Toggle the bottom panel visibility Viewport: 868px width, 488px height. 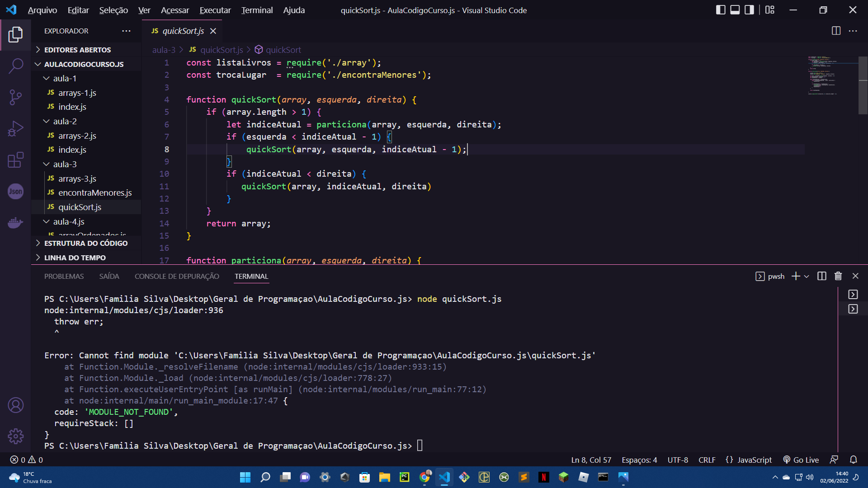[x=735, y=10]
